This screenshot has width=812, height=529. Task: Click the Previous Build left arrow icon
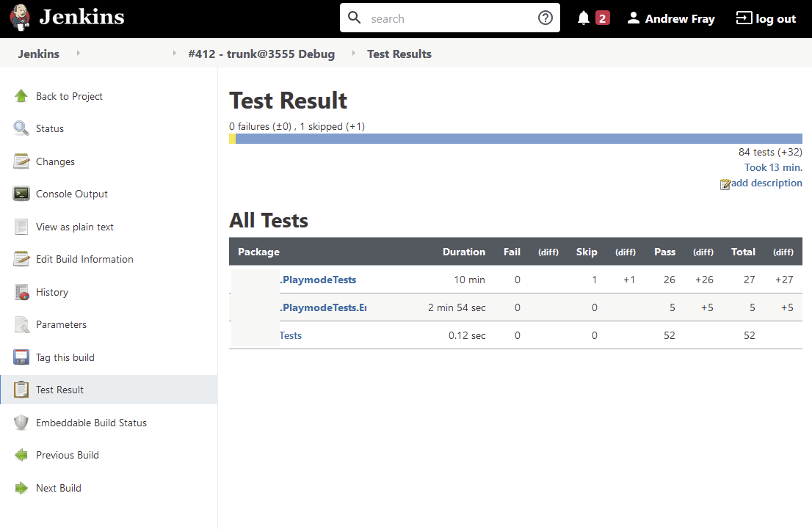click(x=21, y=455)
